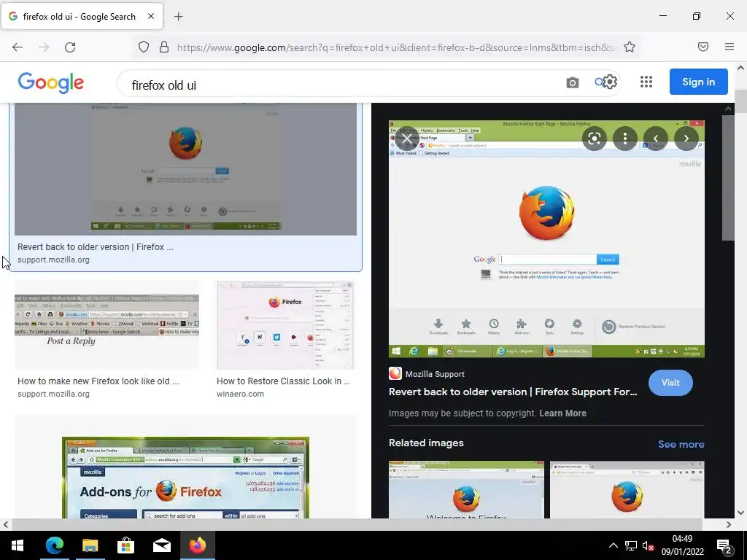Open the Windows Start menu
Screen dimensions: 747x560
pos(18,545)
